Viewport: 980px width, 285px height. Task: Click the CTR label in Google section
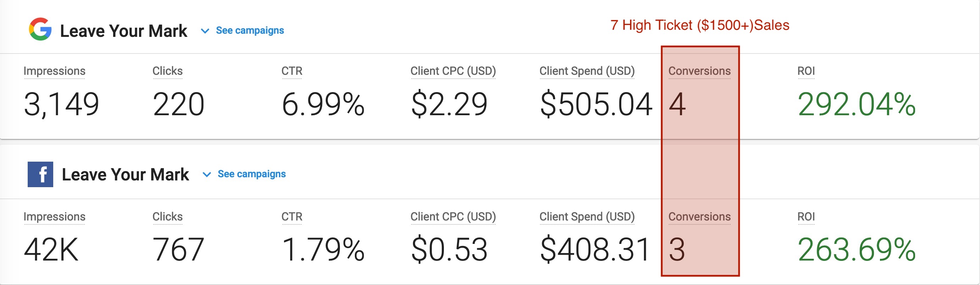pyautogui.click(x=292, y=71)
